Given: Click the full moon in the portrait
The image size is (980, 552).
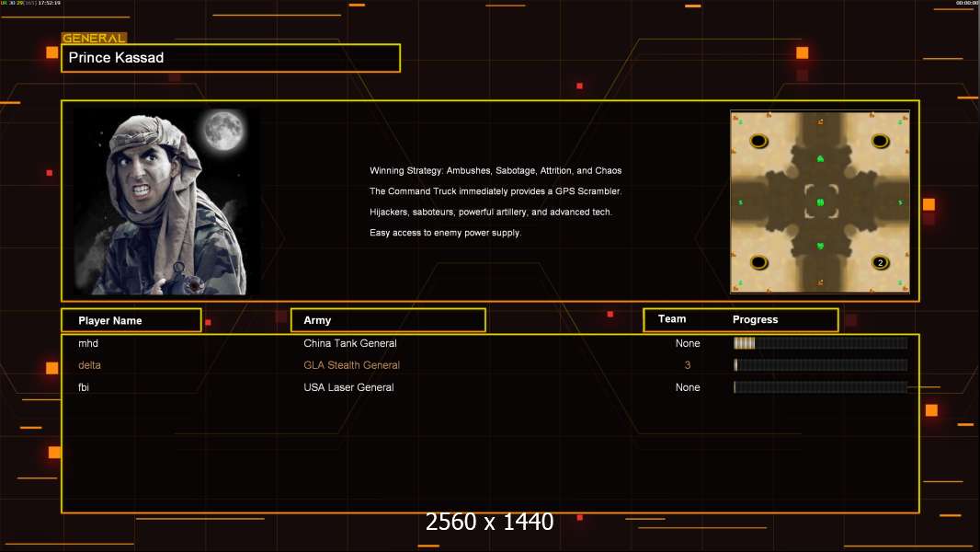Looking at the screenshot, I should (223, 130).
